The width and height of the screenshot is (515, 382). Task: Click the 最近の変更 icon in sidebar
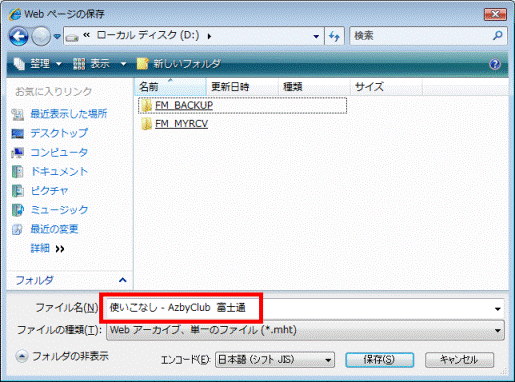pyautogui.click(x=18, y=229)
